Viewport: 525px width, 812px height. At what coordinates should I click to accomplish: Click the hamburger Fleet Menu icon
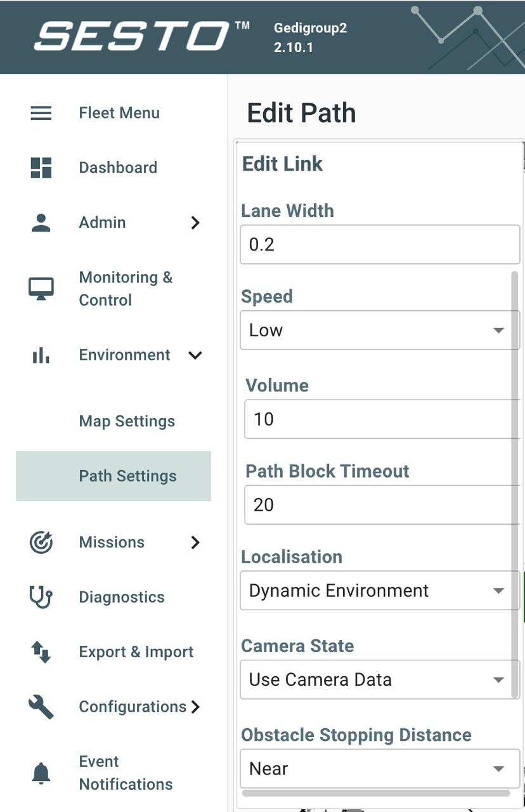[41, 113]
